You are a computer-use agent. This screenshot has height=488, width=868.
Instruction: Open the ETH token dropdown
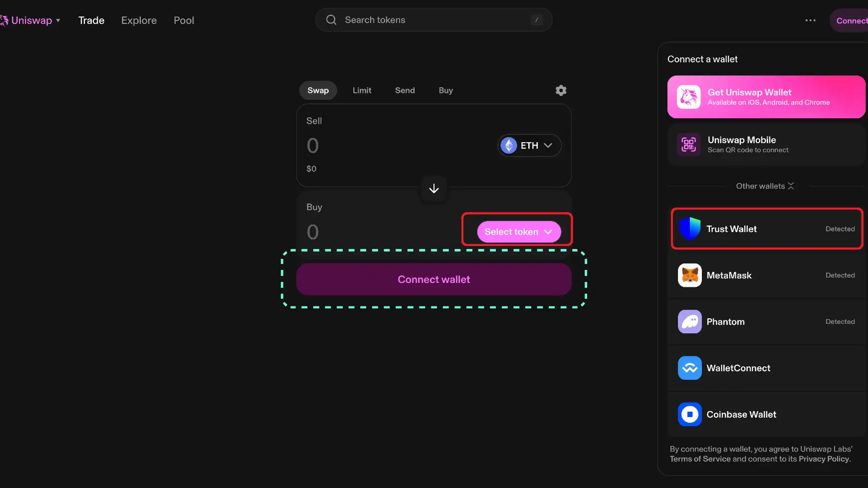pos(529,145)
